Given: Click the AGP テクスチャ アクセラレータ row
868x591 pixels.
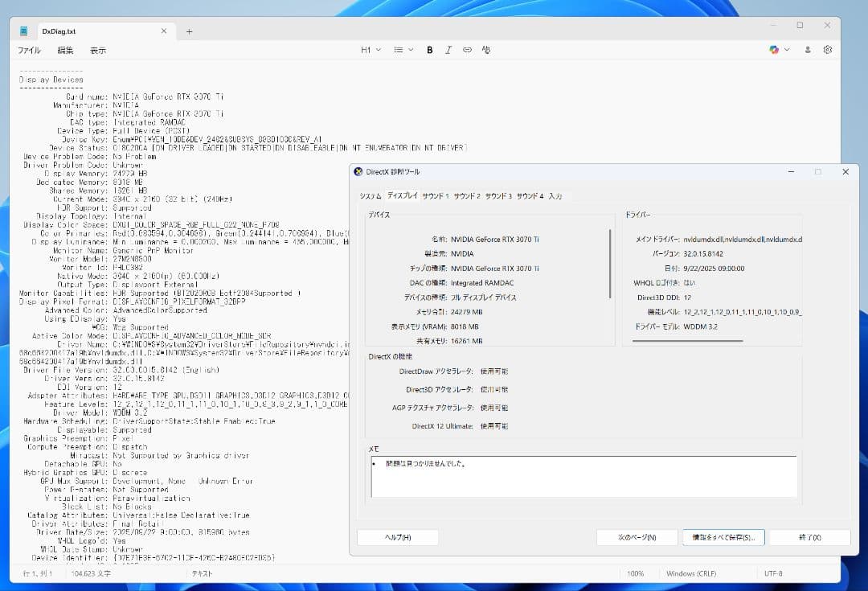Looking at the screenshot, I should [x=450, y=408].
